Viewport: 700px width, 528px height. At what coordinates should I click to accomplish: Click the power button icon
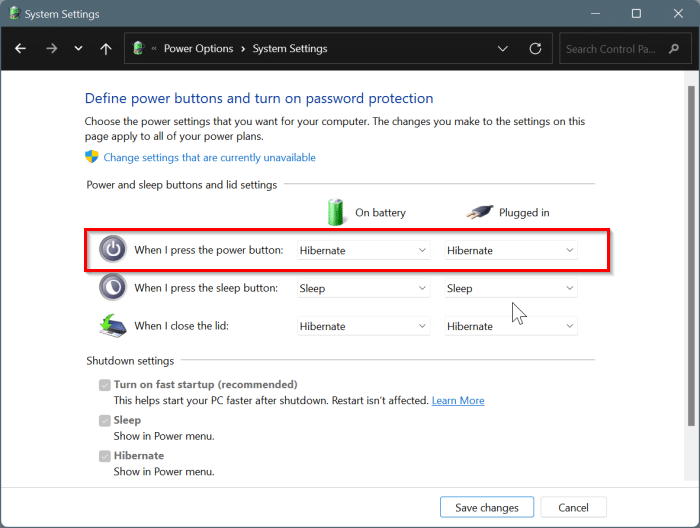(x=113, y=250)
